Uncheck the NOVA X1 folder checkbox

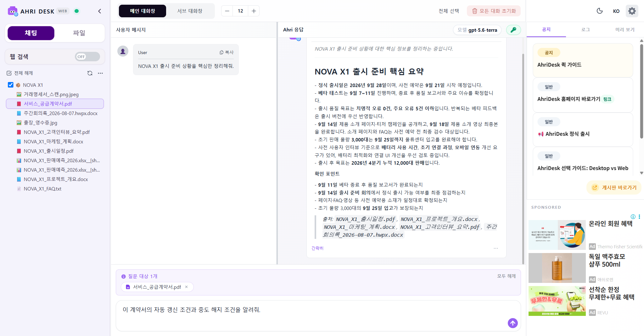tap(11, 85)
